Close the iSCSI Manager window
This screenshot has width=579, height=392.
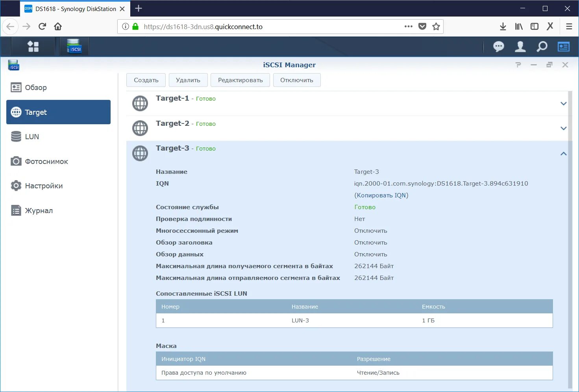point(565,65)
